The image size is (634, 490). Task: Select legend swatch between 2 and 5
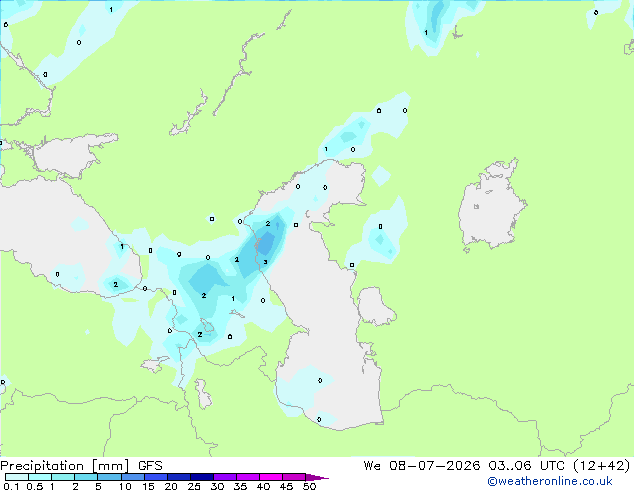(x=86, y=477)
